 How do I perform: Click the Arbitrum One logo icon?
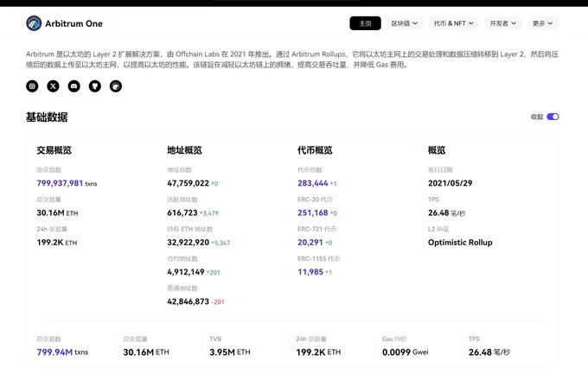pyautogui.click(x=34, y=23)
